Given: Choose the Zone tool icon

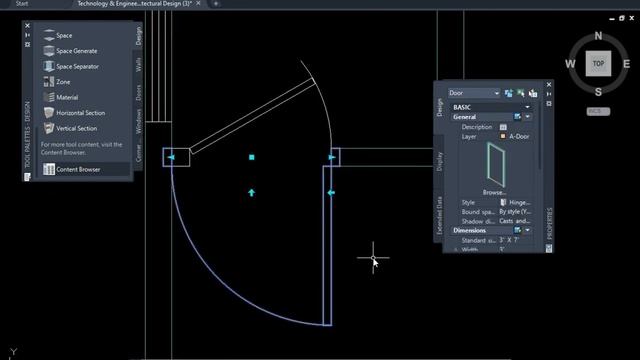Looking at the screenshot, I should tap(49, 82).
